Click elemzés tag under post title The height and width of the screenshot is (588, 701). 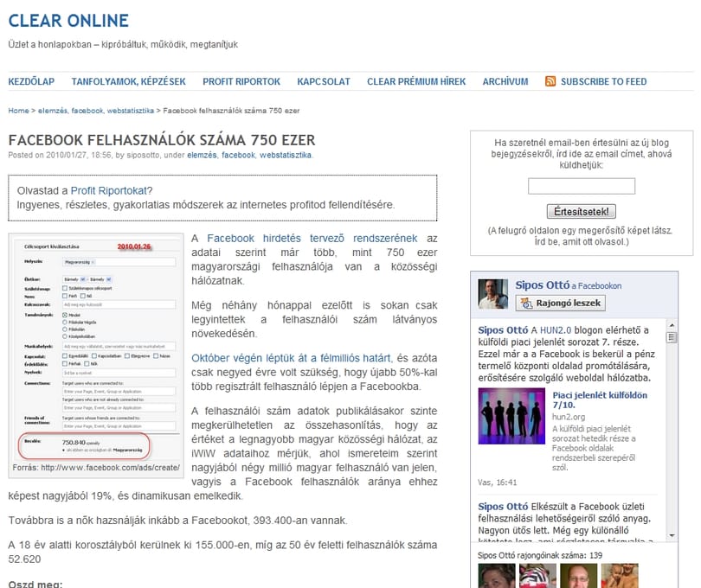(x=202, y=155)
